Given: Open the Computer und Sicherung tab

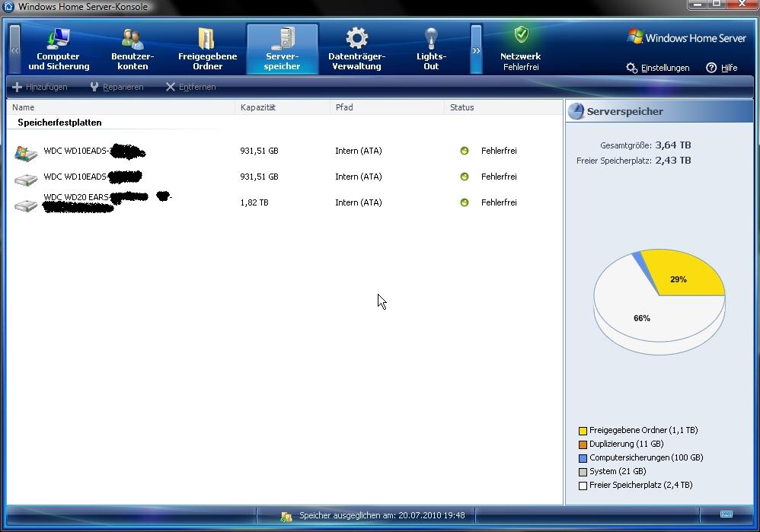Looking at the screenshot, I should pos(59,49).
